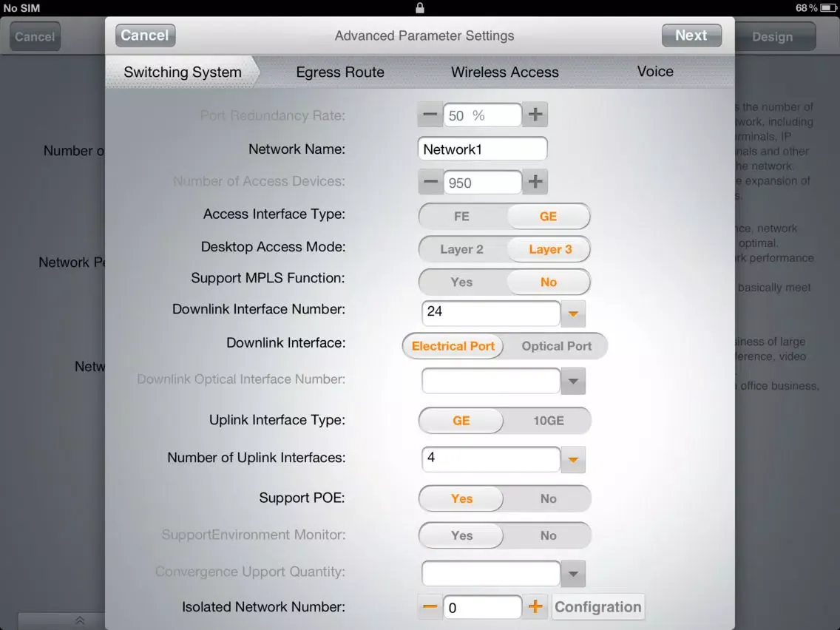The image size is (840, 630).
Task: Tap the 'No SIM' status text
Action: point(21,7)
